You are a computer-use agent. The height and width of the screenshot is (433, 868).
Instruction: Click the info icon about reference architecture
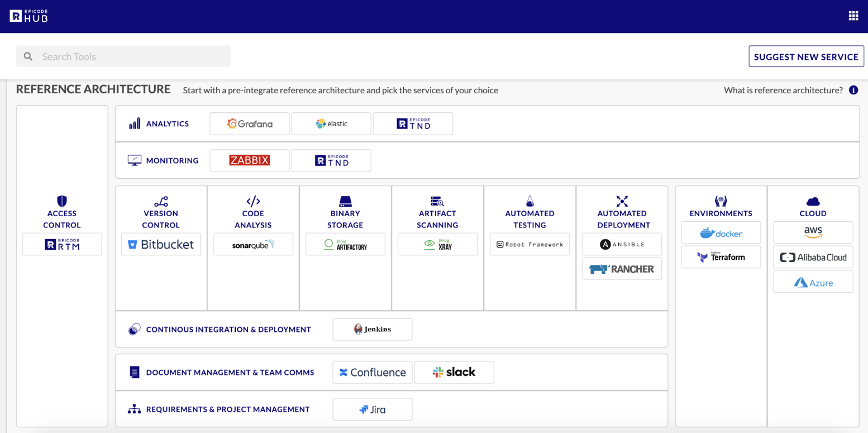[x=855, y=90]
